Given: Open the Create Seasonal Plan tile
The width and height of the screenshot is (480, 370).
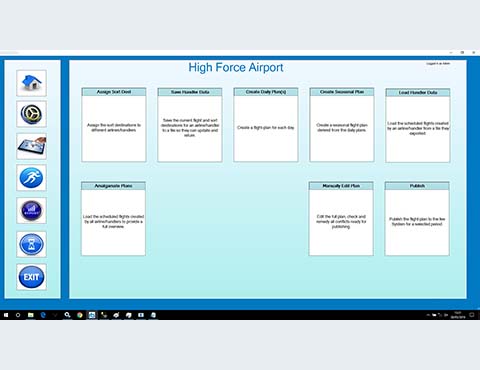Looking at the screenshot, I should [x=342, y=125].
